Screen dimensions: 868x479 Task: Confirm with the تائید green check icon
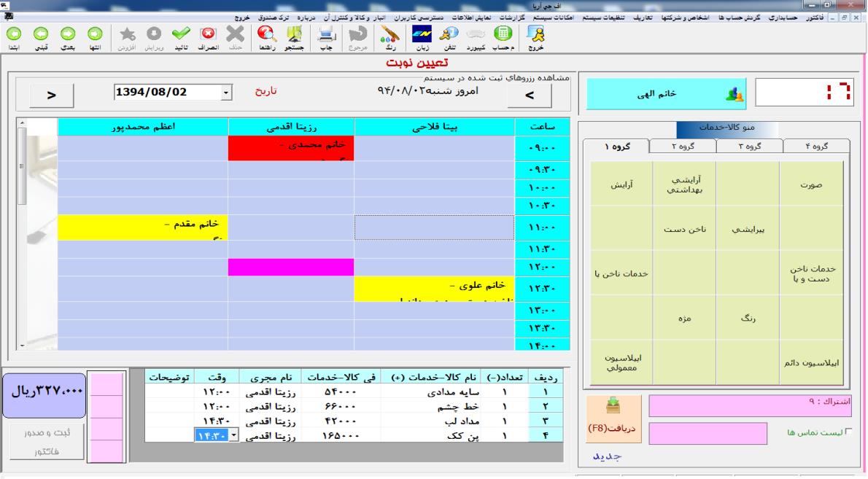(181, 35)
